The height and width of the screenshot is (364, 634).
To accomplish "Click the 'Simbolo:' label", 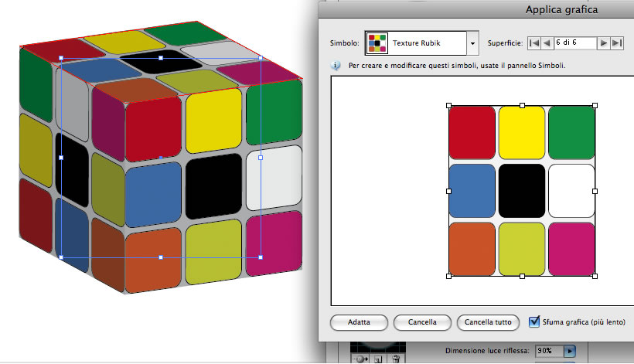I will click(345, 43).
